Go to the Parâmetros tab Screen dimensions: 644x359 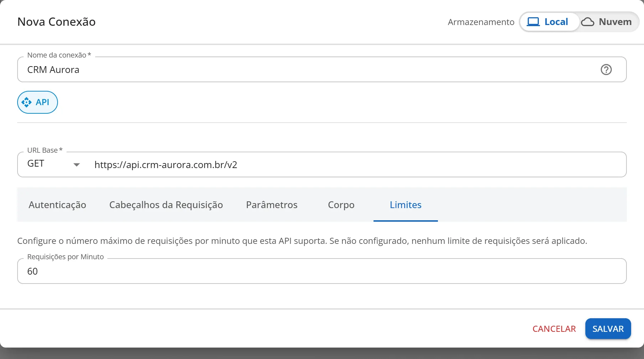click(x=272, y=205)
